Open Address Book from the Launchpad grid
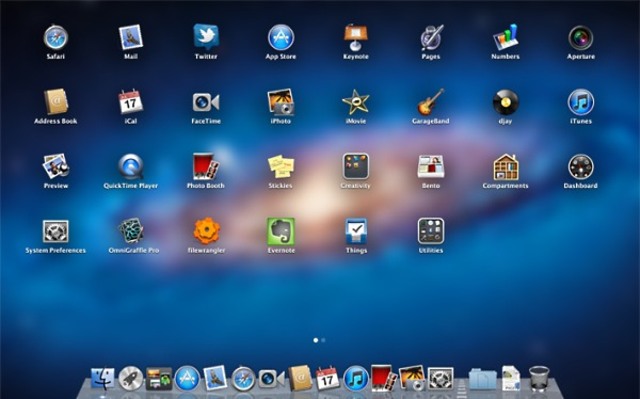 click(56, 102)
